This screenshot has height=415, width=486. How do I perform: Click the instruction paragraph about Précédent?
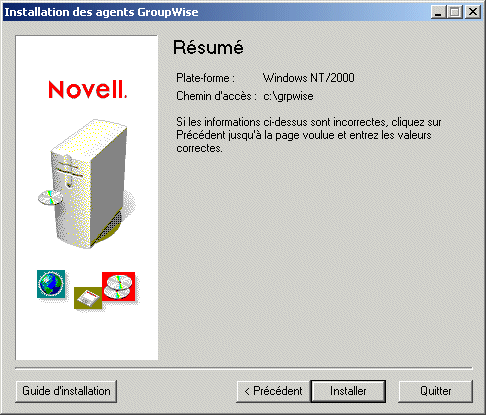(309, 135)
